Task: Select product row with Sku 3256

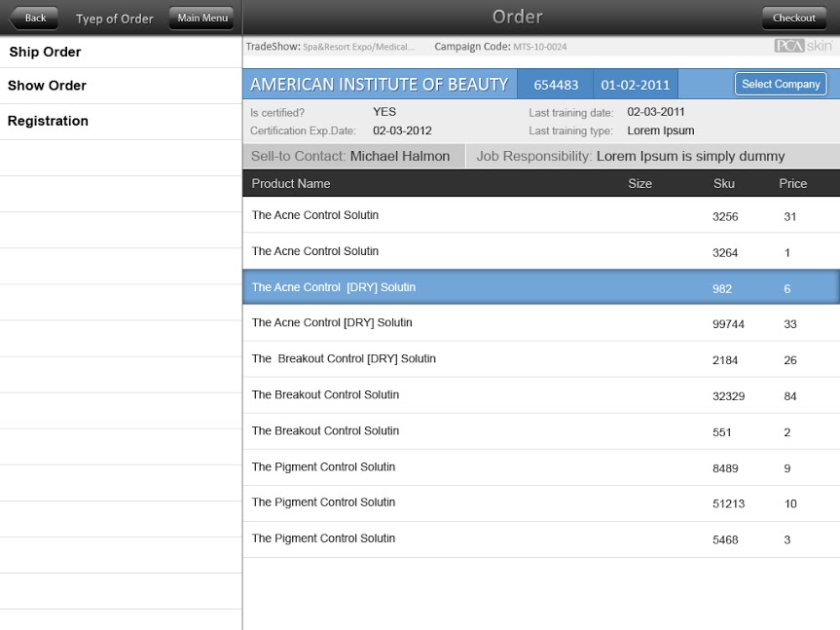Action: point(540,215)
